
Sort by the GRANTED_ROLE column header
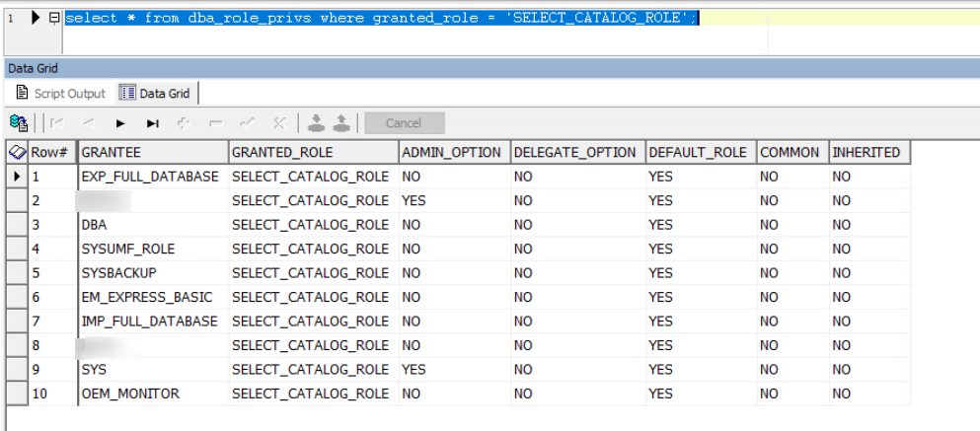(x=314, y=152)
